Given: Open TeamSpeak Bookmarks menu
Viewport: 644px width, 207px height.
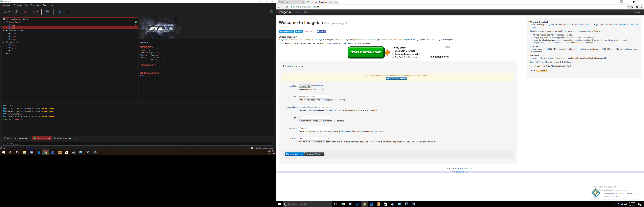Looking at the screenshot, I should point(18,5).
